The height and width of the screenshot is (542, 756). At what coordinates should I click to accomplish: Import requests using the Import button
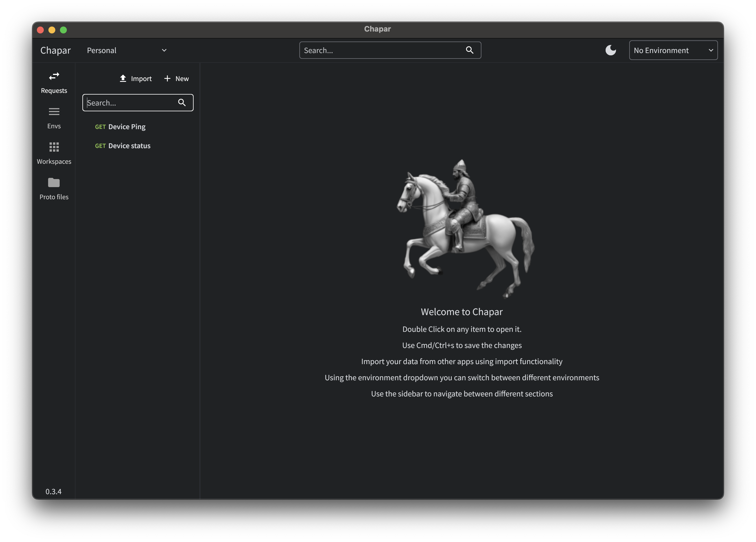136,78
